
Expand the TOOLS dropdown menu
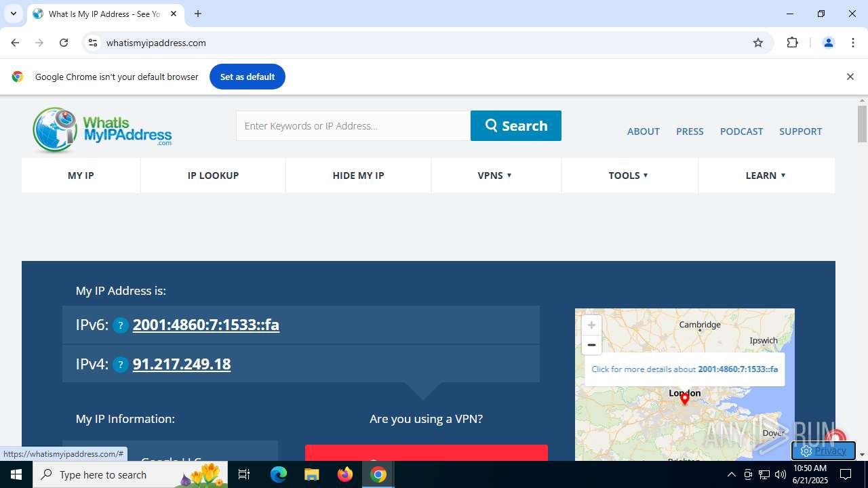coord(629,176)
